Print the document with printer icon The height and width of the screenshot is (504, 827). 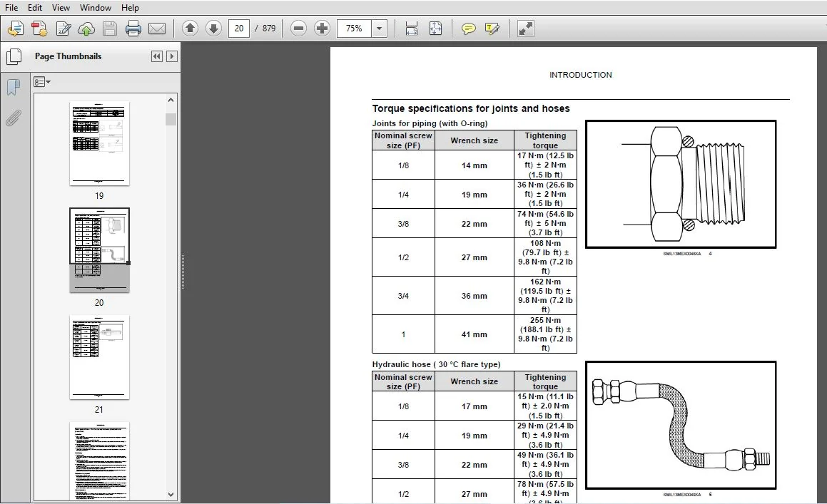133,29
